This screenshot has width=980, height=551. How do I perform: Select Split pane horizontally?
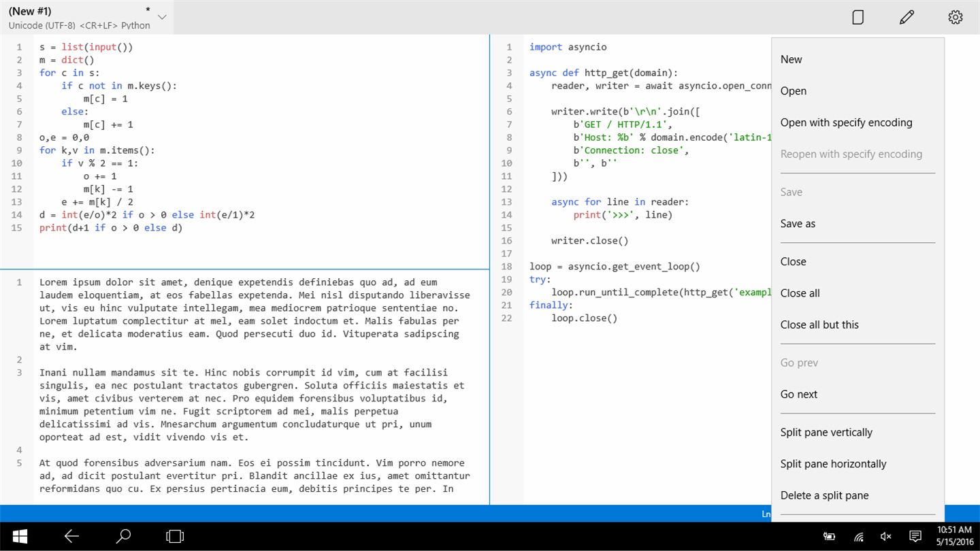coord(833,464)
